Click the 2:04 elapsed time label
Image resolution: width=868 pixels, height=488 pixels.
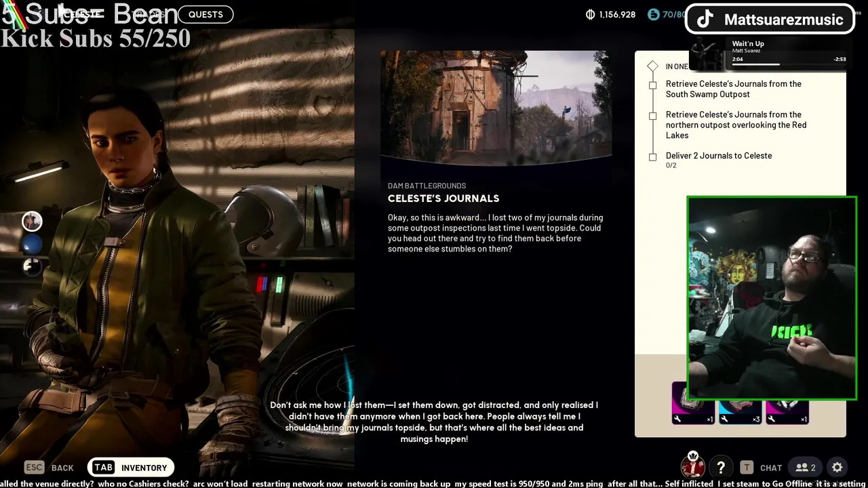tap(738, 59)
